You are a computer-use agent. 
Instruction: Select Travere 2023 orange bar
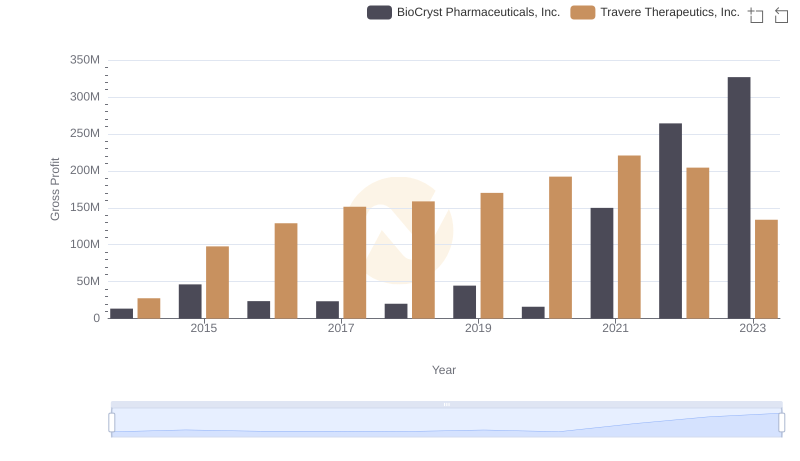click(x=766, y=269)
